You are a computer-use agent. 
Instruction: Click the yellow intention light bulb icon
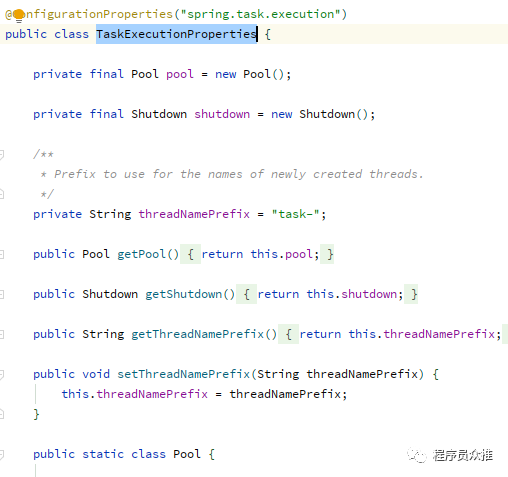pos(19,15)
